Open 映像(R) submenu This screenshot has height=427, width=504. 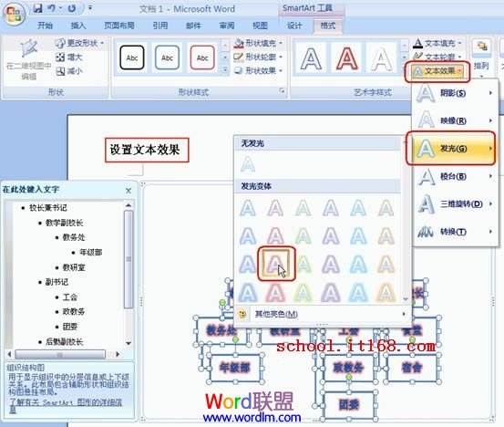click(455, 120)
